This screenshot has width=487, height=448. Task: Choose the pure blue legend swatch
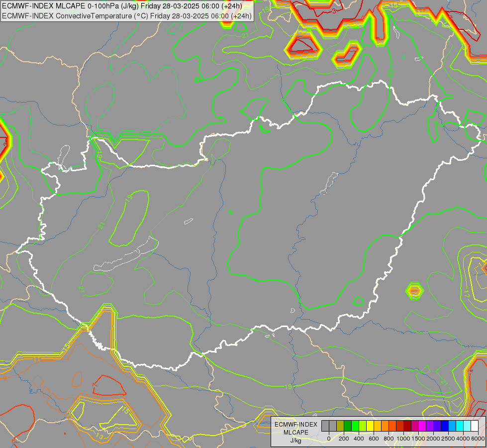445,426
